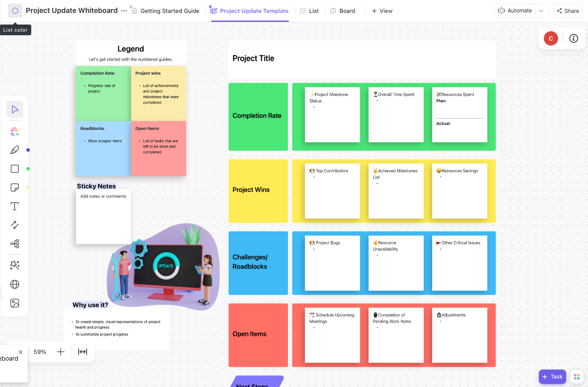Click the red C user avatar
The width and height of the screenshot is (588, 387).
point(550,38)
